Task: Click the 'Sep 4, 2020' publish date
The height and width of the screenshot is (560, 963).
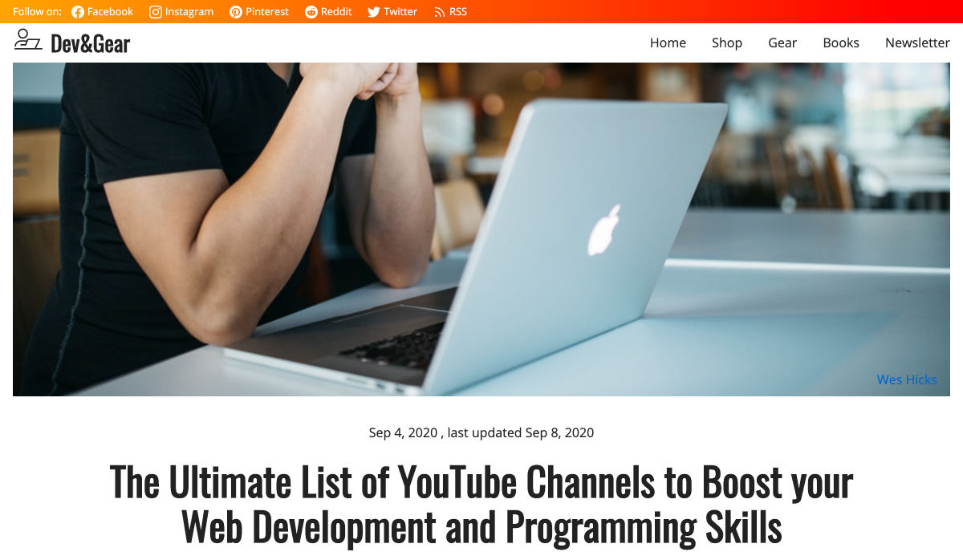Action: pyautogui.click(x=403, y=433)
